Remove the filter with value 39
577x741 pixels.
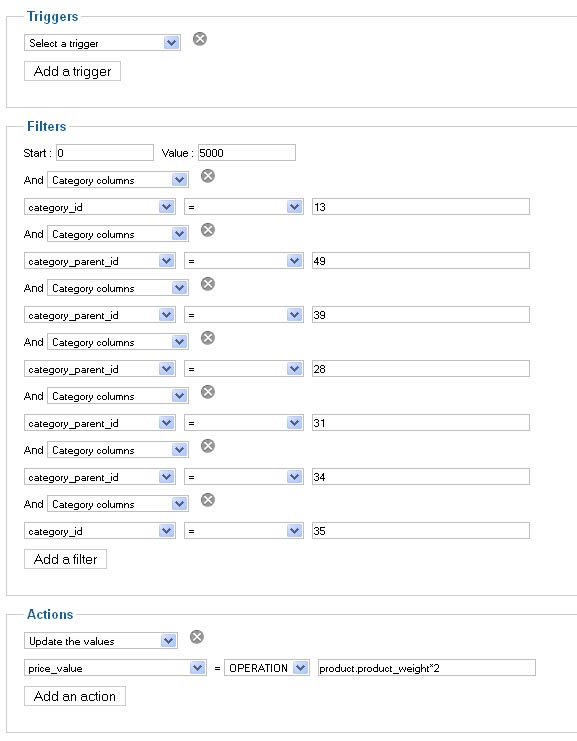coord(208,284)
